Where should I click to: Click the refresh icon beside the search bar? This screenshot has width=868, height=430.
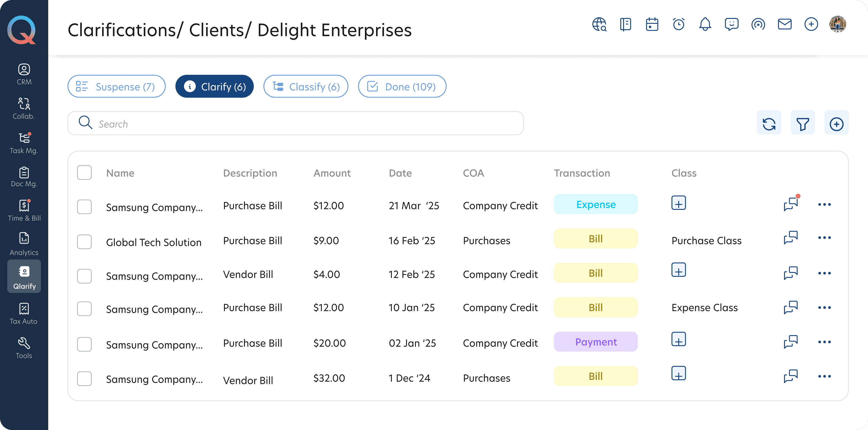tap(769, 124)
